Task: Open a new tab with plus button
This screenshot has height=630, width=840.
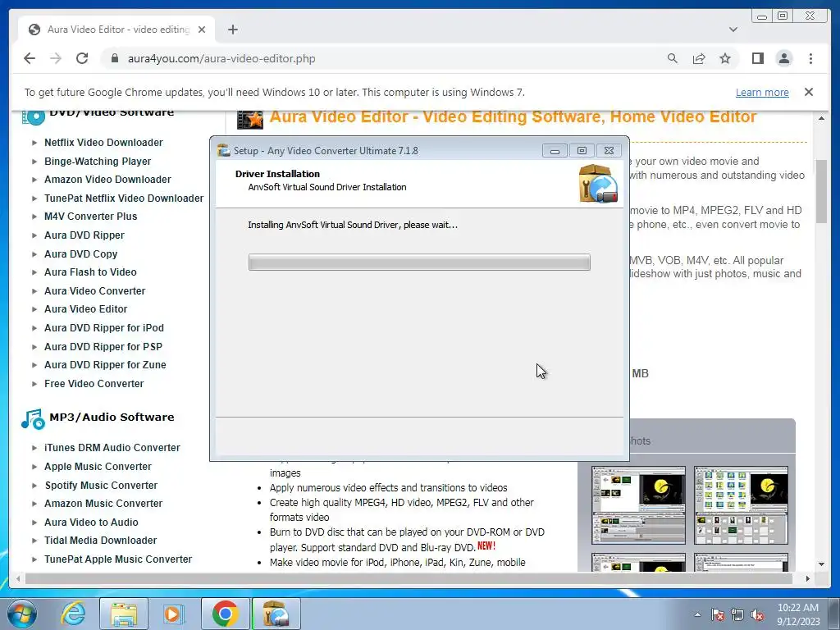Action: (232, 30)
